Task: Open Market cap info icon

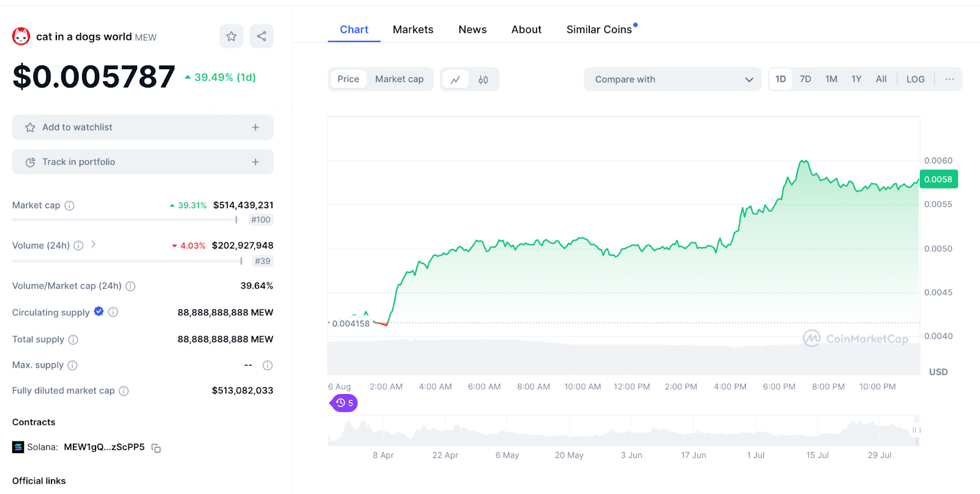Action: pyautogui.click(x=69, y=206)
